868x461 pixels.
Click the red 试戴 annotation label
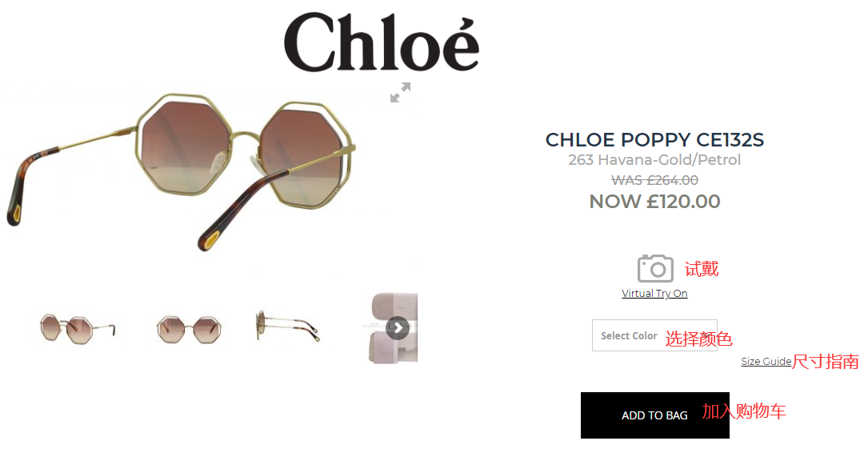pos(702,269)
